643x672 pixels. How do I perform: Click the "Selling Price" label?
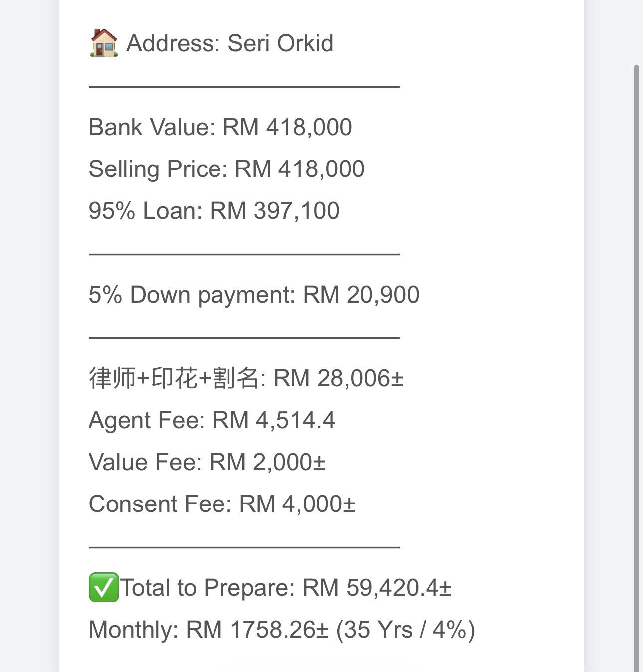157,169
